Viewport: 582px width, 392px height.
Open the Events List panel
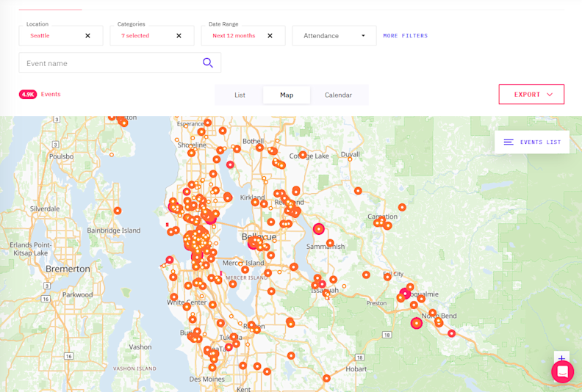pyautogui.click(x=539, y=142)
